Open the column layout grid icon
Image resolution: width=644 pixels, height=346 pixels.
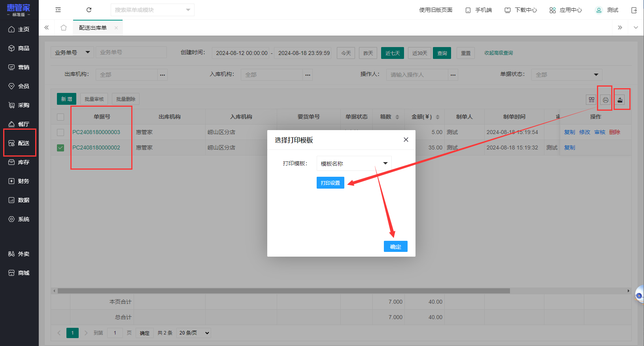point(591,100)
